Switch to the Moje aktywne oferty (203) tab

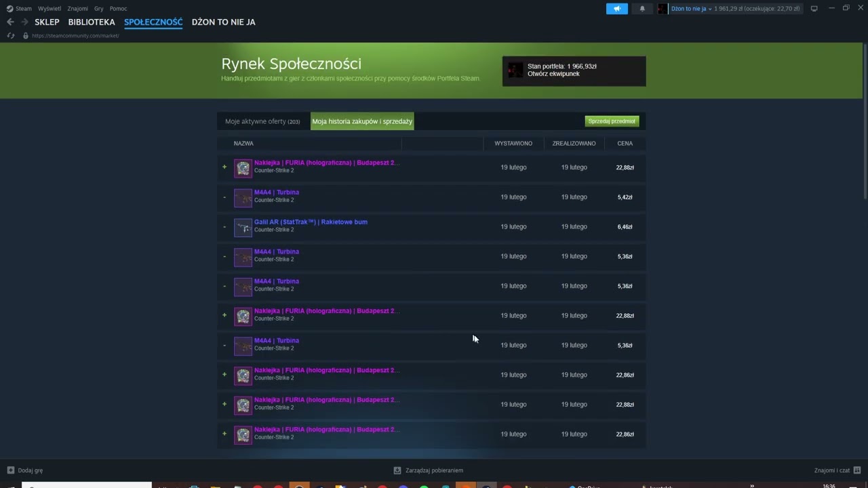pos(262,121)
